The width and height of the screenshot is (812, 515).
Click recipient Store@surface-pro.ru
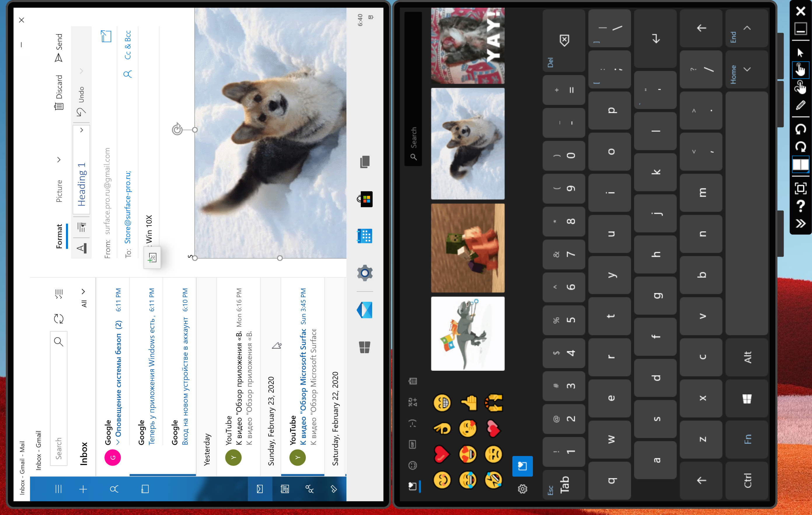coord(128,207)
